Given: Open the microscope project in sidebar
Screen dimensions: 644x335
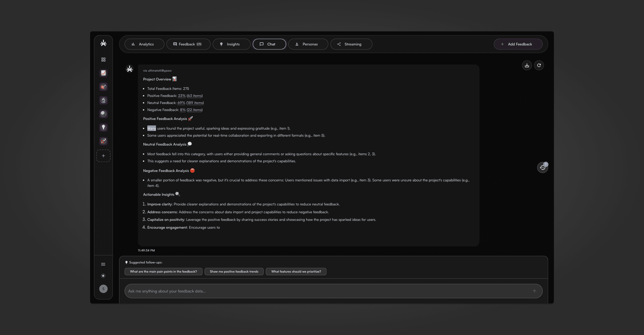Looking at the screenshot, I should pyautogui.click(x=103, y=100).
